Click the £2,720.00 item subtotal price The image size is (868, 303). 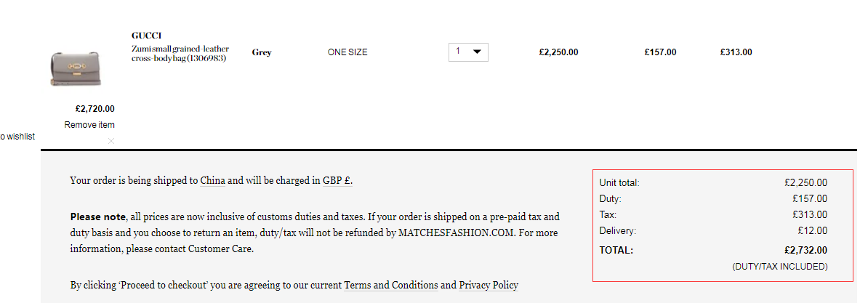click(95, 109)
